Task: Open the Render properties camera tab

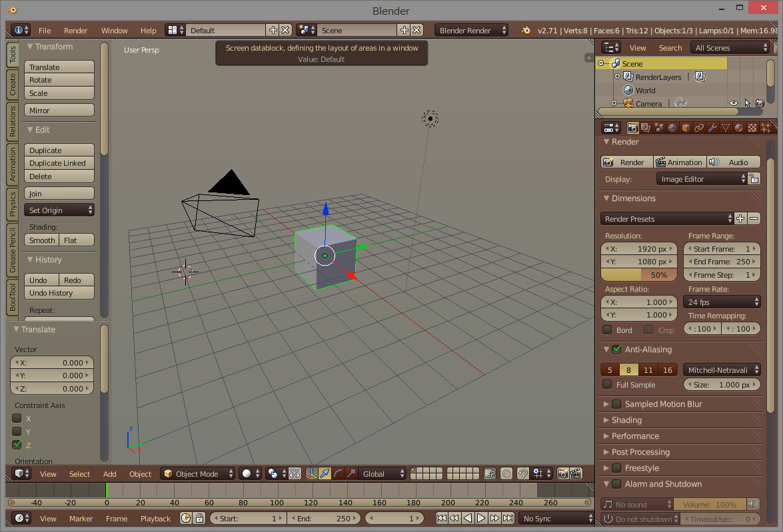Action: (x=632, y=128)
